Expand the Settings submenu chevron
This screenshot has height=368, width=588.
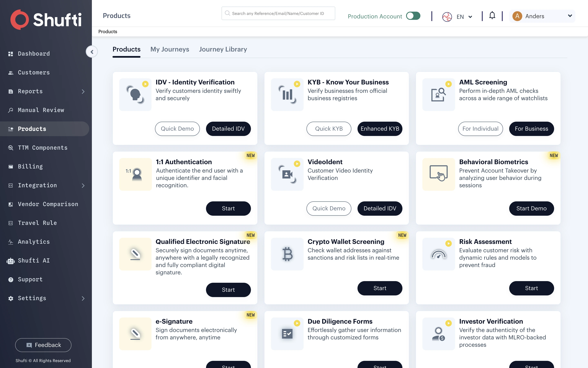coord(83,298)
